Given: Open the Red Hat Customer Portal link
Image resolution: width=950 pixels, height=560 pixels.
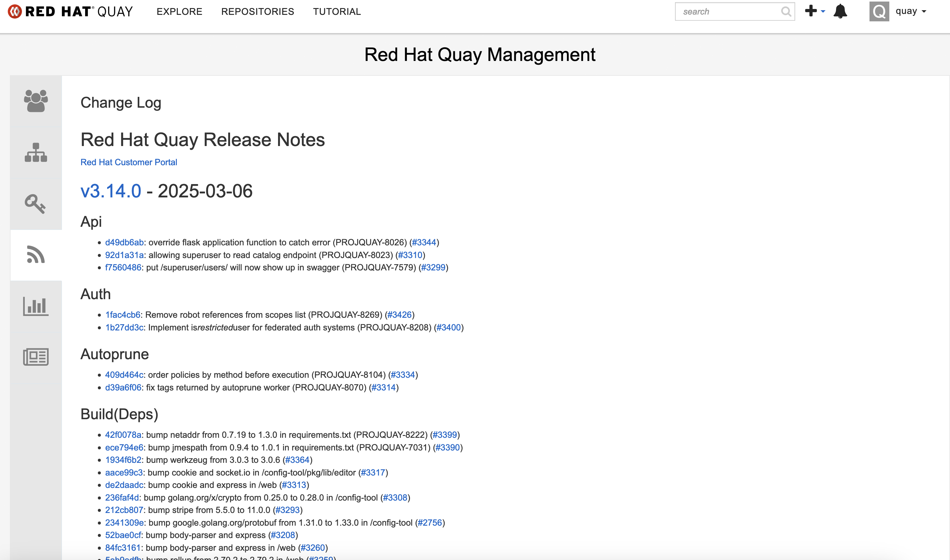Looking at the screenshot, I should pos(129,162).
